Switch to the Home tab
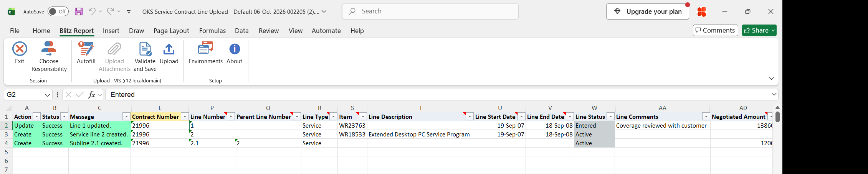Image resolution: width=868 pixels, height=174 pixels. click(41, 31)
